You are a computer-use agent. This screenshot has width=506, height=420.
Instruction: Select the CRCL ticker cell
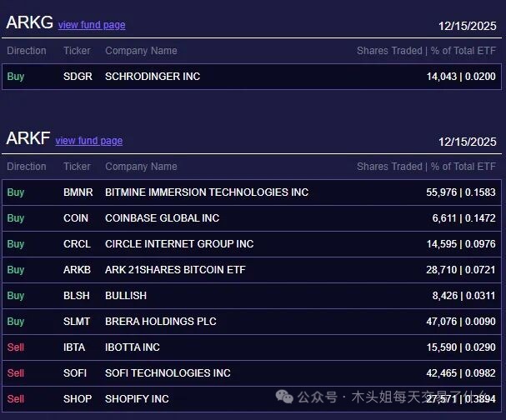tap(77, 244)
